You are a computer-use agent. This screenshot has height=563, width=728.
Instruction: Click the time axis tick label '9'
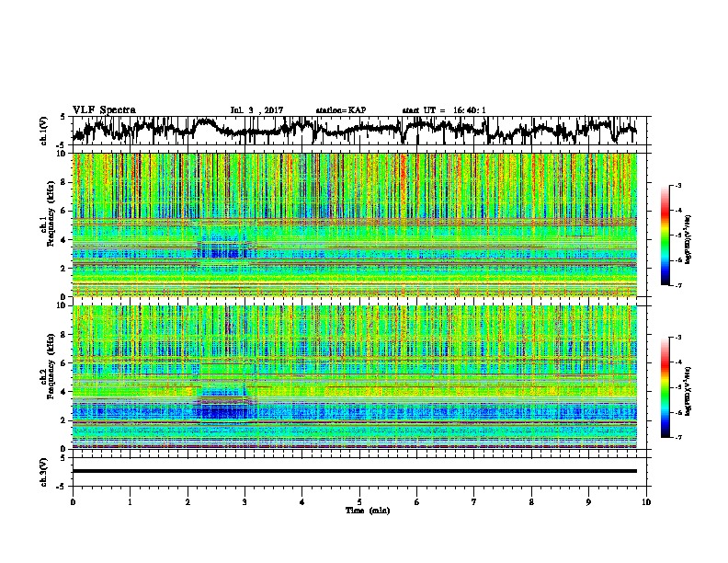588,502
